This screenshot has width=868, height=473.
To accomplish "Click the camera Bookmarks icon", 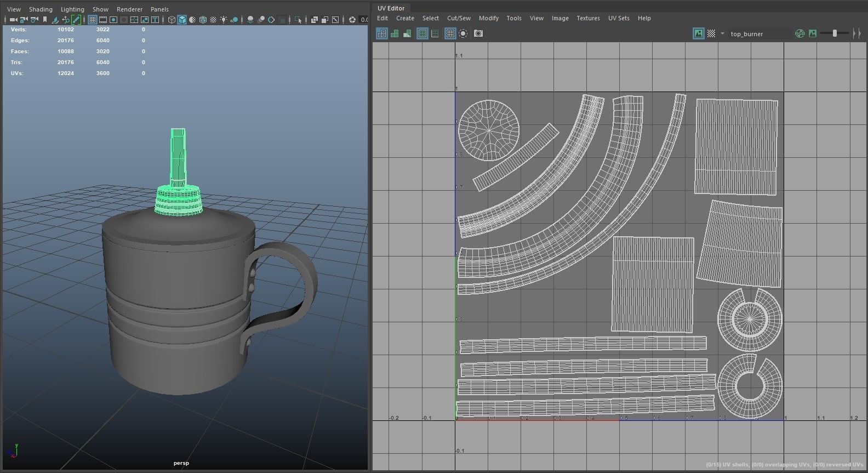I will [45, 20].
